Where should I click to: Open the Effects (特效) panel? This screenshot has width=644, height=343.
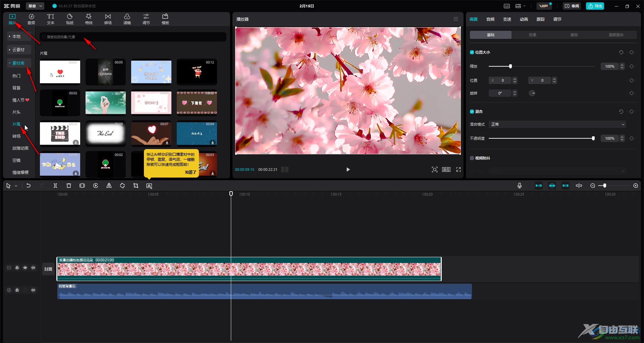[x=89, y=19]
